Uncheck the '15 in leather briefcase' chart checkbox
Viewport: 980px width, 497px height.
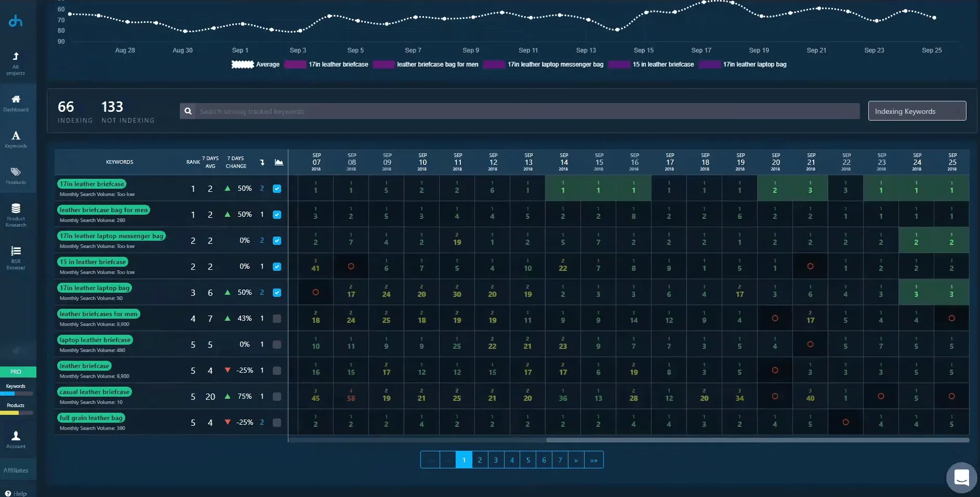pyautogui.click(x=277, y=267)
